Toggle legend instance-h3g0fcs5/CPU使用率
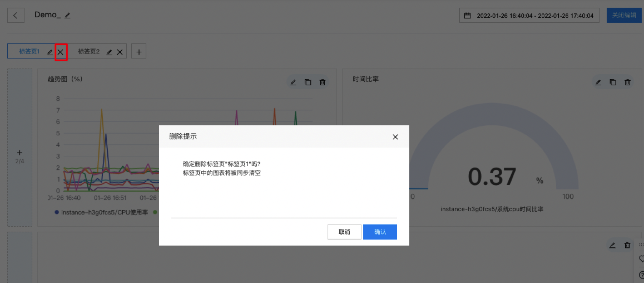Screen dimensions: 644x283 (101, 212)
